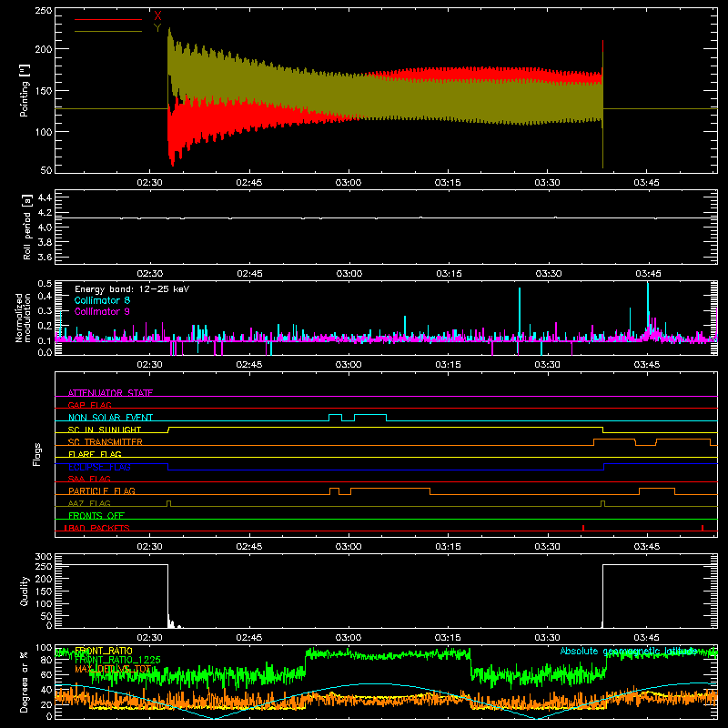Select the magenta 'Collimator 9' legend entry
The image size is (728, 728).
coord(102,311)
